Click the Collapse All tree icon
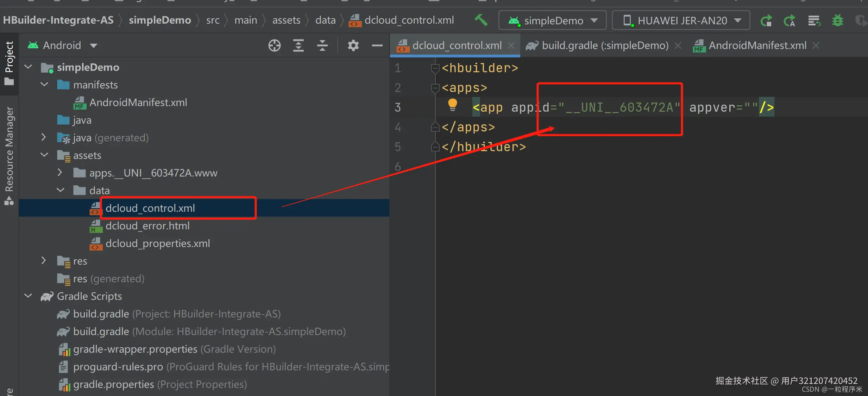The height and width of the screenshot is (396, 868). (x=322, y=45)
